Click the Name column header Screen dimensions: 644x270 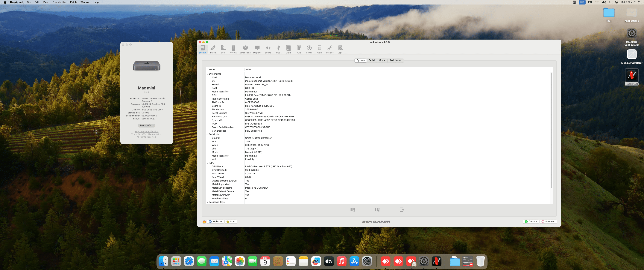coord(225,69)
